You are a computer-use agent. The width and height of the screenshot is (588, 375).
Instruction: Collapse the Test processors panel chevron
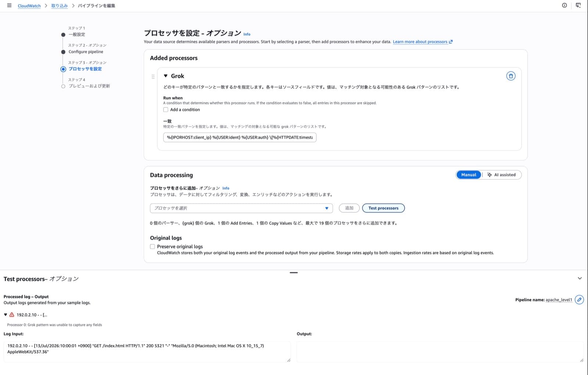pos(580,278)
